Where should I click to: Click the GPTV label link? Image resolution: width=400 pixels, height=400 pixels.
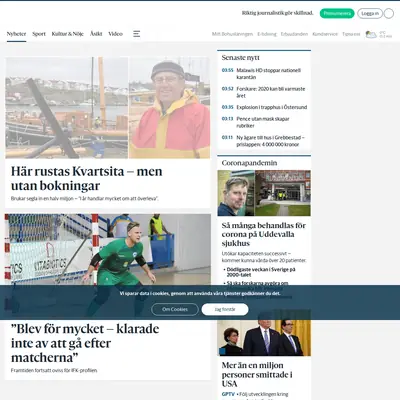point(228,394)
